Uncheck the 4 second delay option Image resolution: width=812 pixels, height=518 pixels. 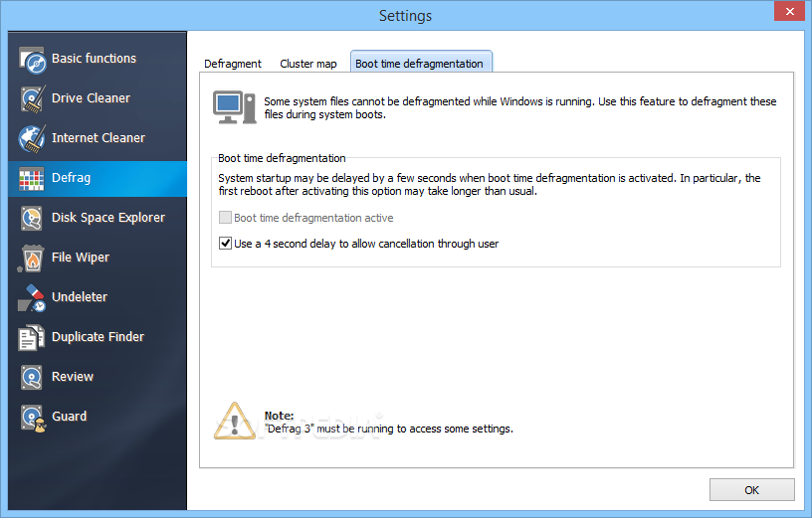pos(225,244)
